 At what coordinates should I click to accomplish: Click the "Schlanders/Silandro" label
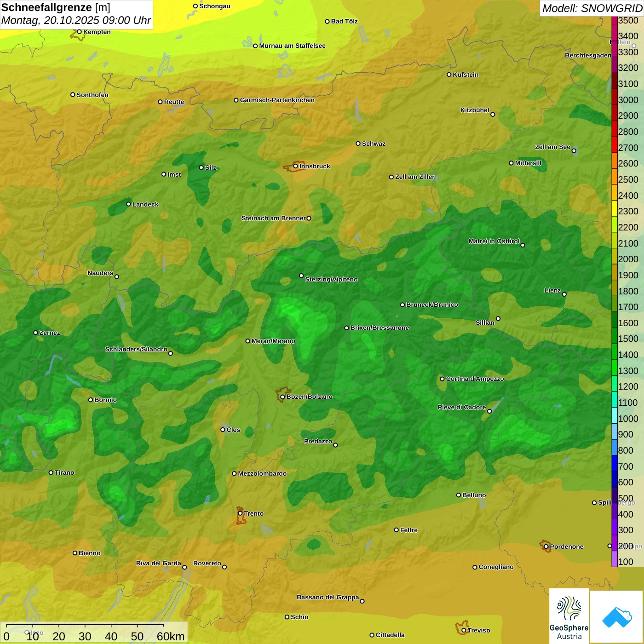click(x=136, y=349)
